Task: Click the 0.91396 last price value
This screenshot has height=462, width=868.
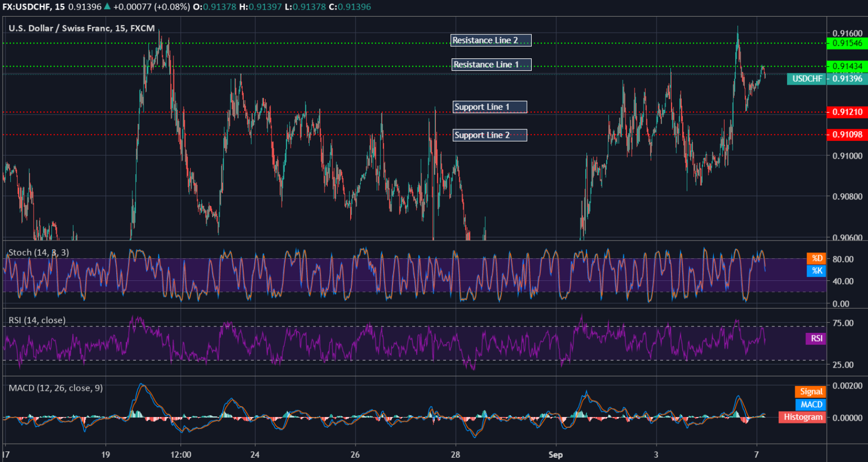Action: 847,79
